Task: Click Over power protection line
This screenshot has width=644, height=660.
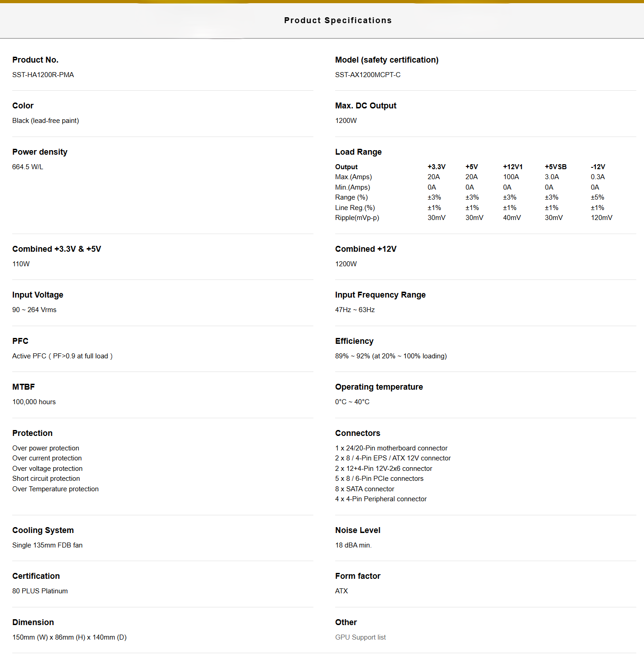Action: (46, 448)
